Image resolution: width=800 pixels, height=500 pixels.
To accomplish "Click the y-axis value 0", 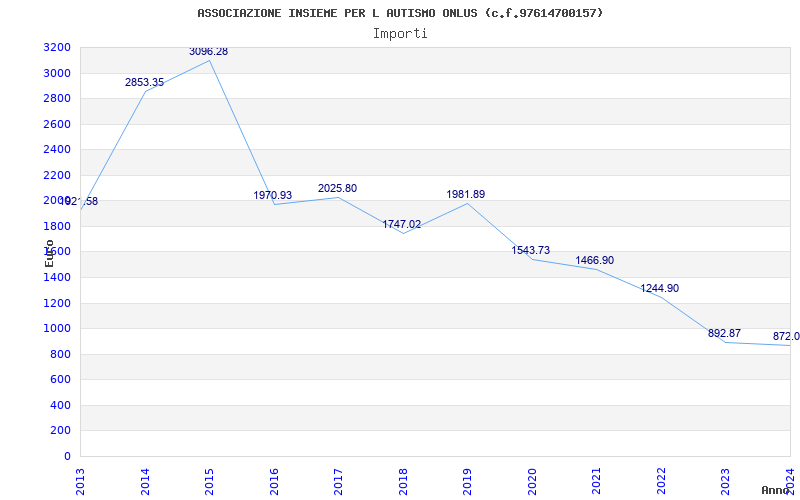I will 67,457.
